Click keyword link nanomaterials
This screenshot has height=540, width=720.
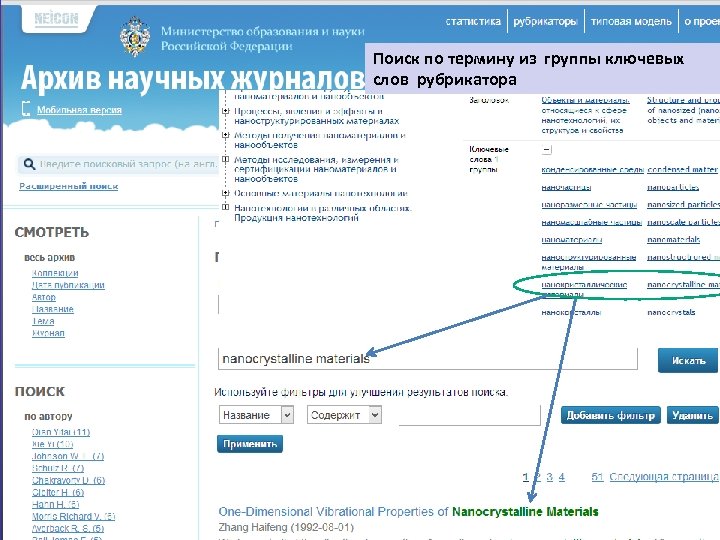coord(674,240)
